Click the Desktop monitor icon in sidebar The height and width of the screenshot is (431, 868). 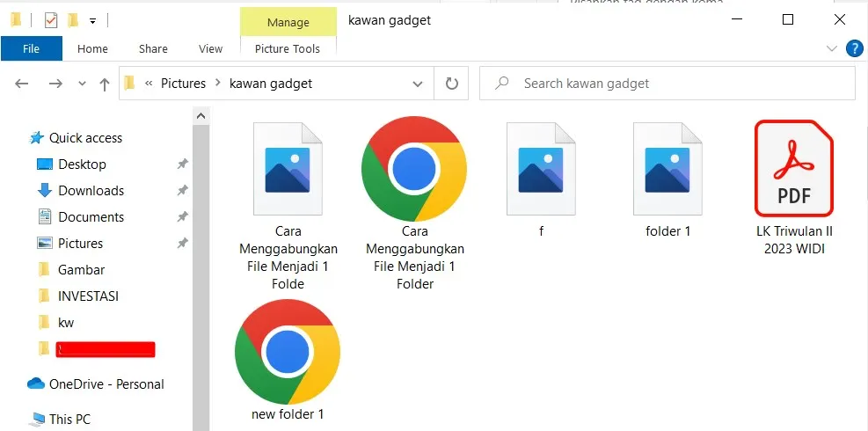point(44,164)
